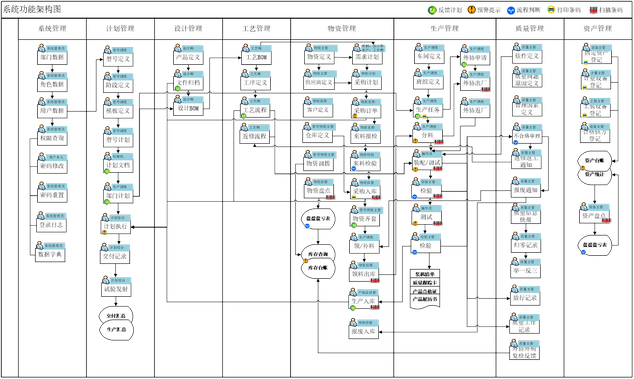This screenshot has width=634, height=379.
Task: Click the green 反馈计划 legend icon
Action: pyautogui.click(x=432, y=10)
